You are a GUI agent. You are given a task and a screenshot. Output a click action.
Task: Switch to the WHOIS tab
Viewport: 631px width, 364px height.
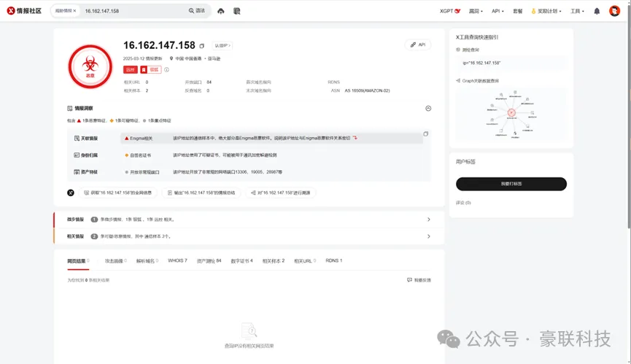click(x=177, y=260)
